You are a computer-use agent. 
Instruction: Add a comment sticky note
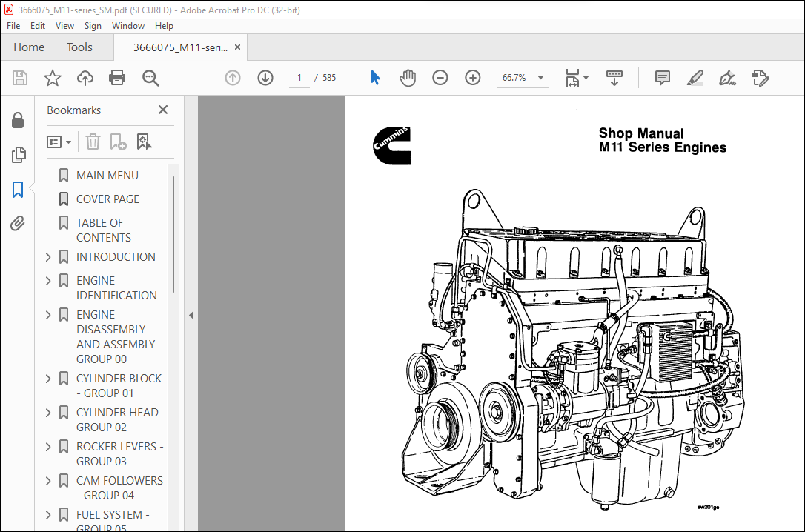click(662, 78)
